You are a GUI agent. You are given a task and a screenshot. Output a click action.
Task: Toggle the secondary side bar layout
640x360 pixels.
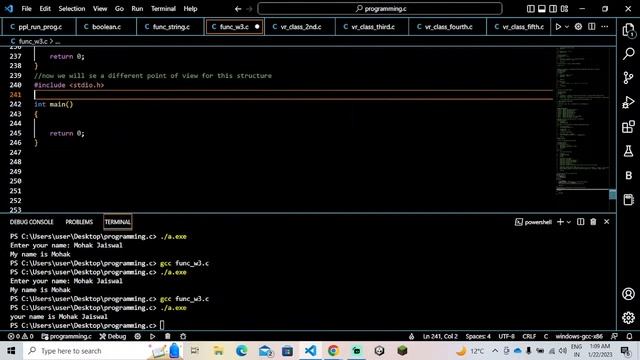[x=553, y=9]
